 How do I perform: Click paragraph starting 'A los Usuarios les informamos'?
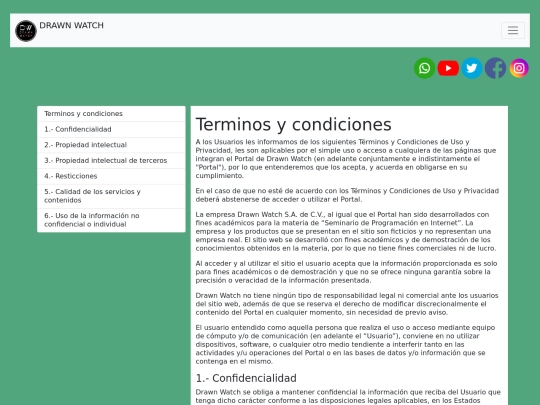346,159
